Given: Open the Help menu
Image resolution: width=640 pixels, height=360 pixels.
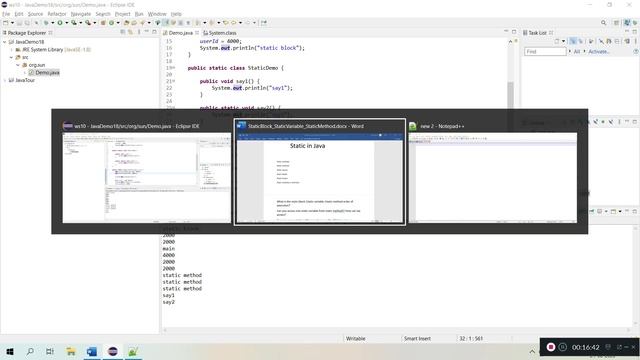Looking at the screenshot, I should [x=176, y=14].
